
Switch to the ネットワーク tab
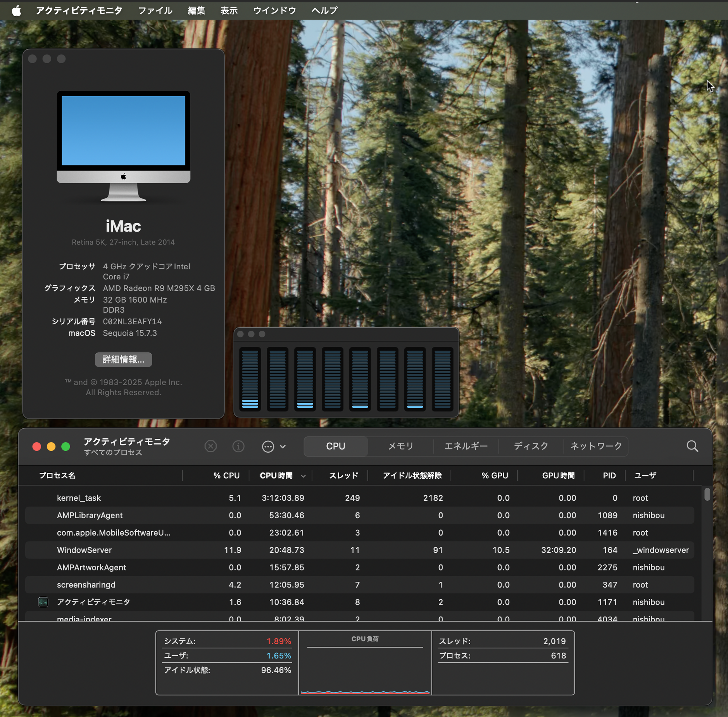click(596, 446)
